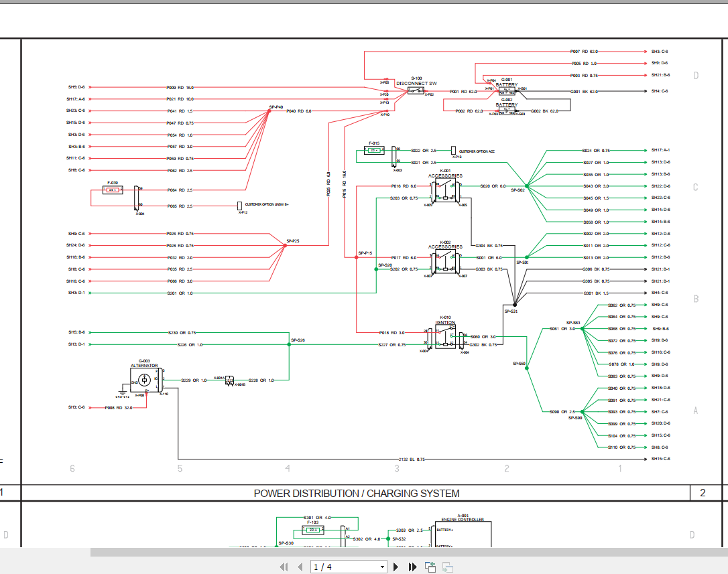728x574 pixels.
Task: Follow the SH3: C-6 cross-reference link
Action: point(660,51)
